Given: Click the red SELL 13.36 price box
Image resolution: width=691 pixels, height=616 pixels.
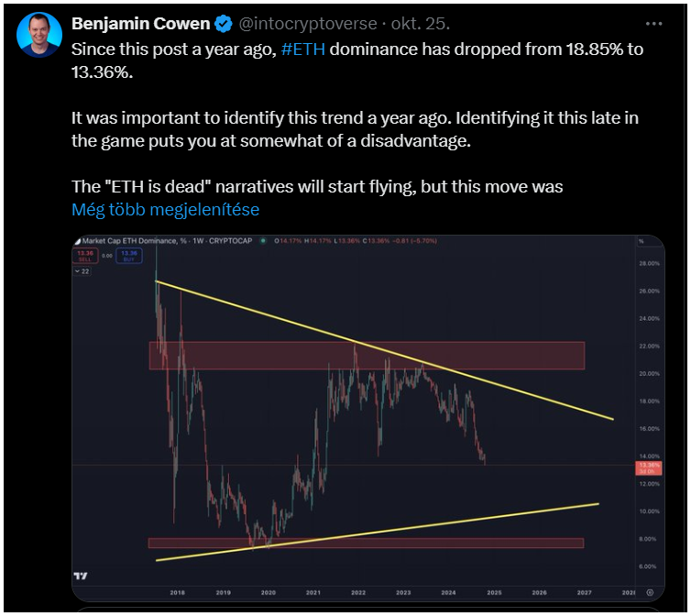Looking at the screenshot, I should 85,256.
